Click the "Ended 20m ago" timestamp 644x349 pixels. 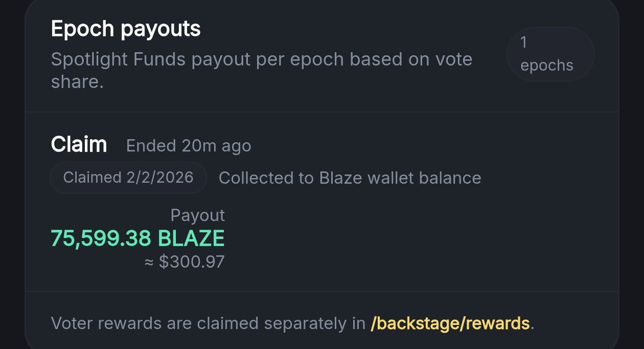point(189,146)
